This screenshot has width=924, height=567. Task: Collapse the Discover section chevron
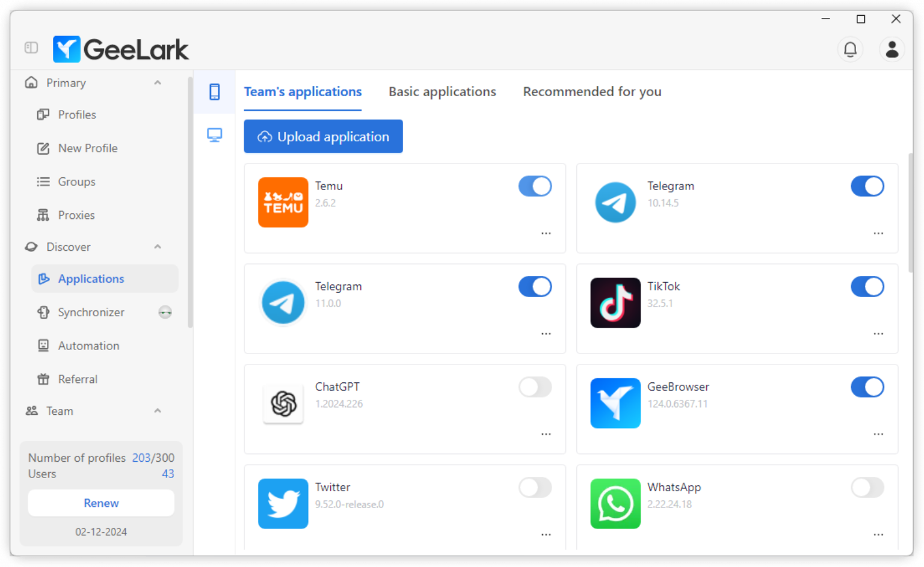tap(158, 247)
